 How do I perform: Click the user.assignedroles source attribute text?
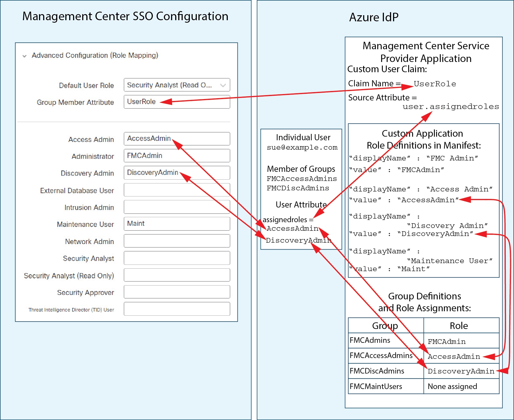(x=451, y=107)
